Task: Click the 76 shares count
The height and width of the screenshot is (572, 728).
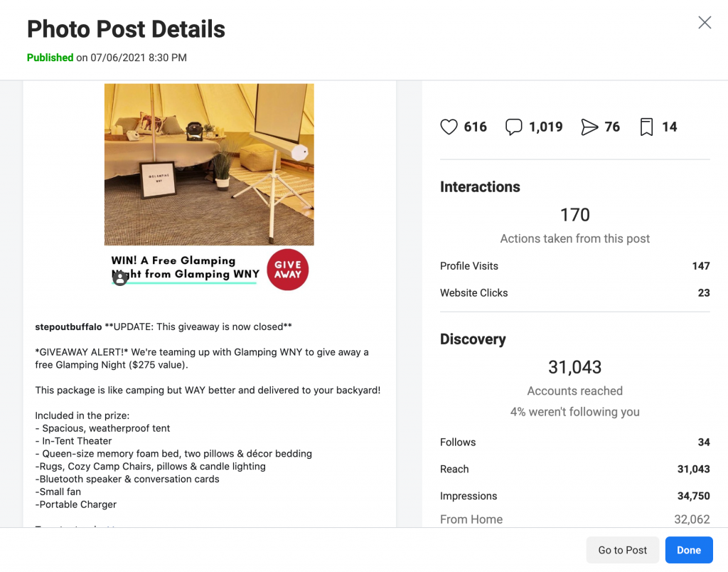Action: 612,127
